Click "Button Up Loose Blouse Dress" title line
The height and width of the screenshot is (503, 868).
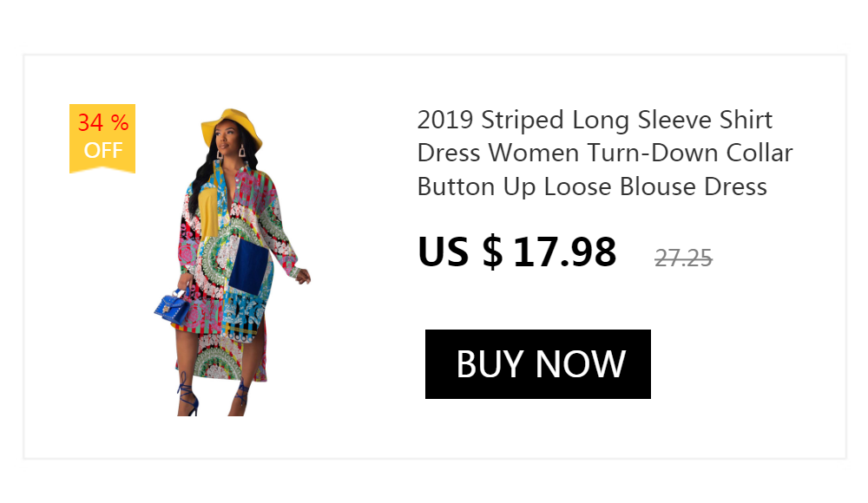pyautogui.click(x=592, y=187)
